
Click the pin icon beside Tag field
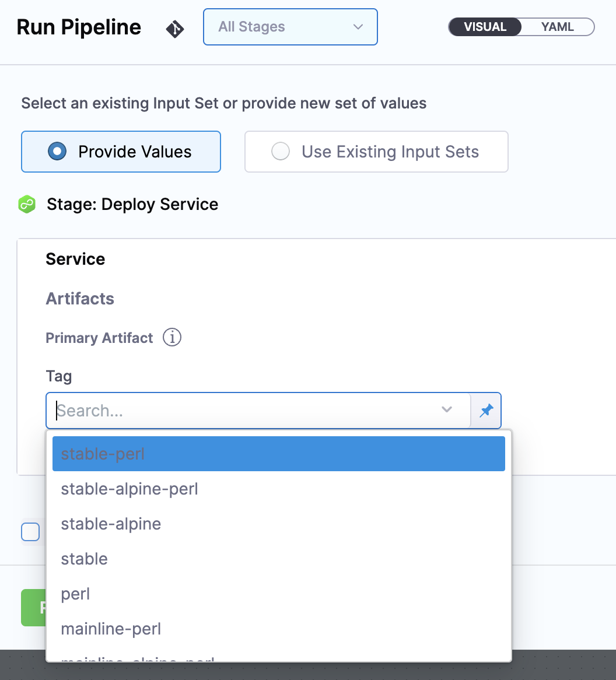(486, 411)
